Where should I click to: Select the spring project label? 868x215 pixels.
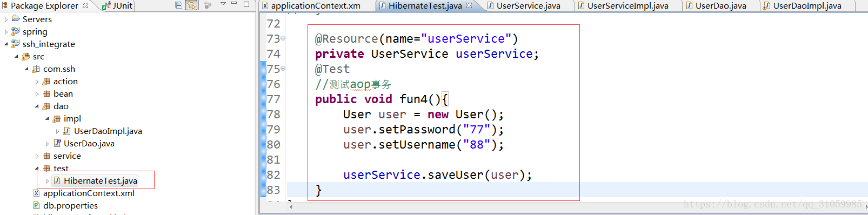coord(35,32)
